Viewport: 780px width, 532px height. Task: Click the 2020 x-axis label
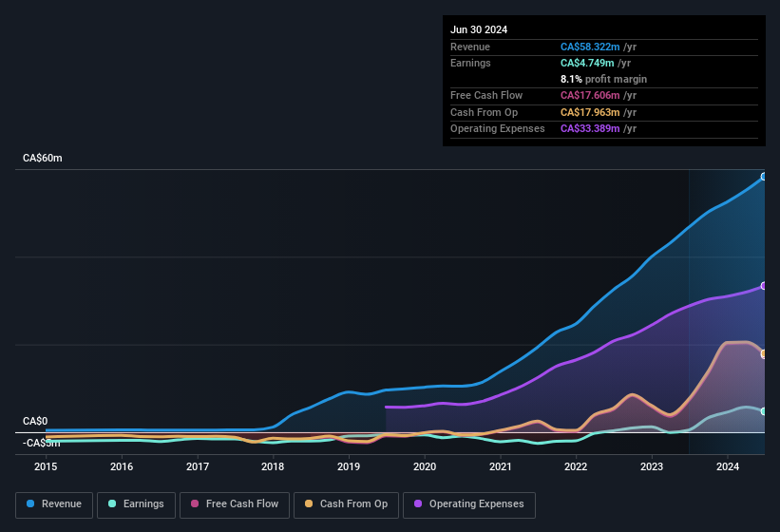(425, 466)
